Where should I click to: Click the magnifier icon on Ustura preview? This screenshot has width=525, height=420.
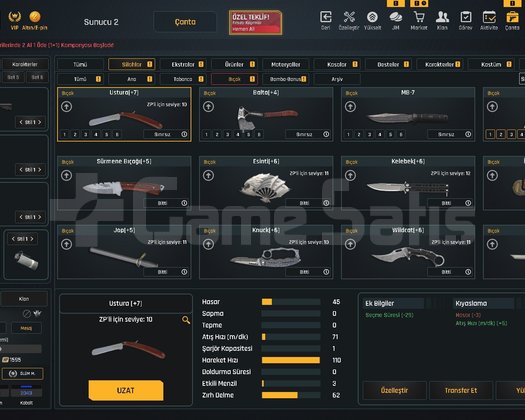click(x=186, y=320)
